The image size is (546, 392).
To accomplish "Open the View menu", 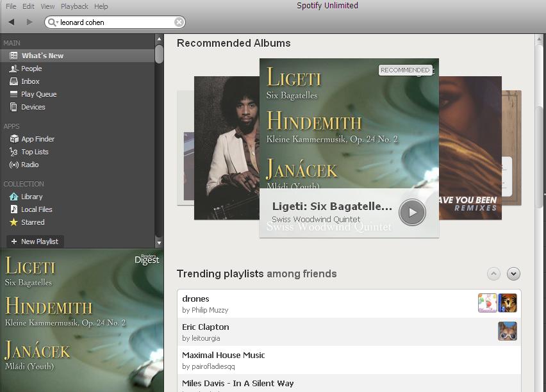I will [x=47, y=6].
